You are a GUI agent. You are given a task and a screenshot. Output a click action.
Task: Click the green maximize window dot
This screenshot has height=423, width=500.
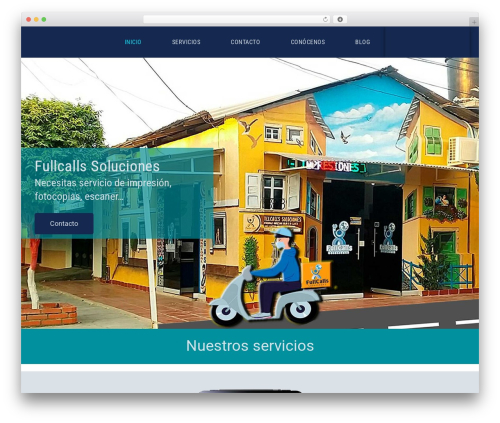click(44, 20)
